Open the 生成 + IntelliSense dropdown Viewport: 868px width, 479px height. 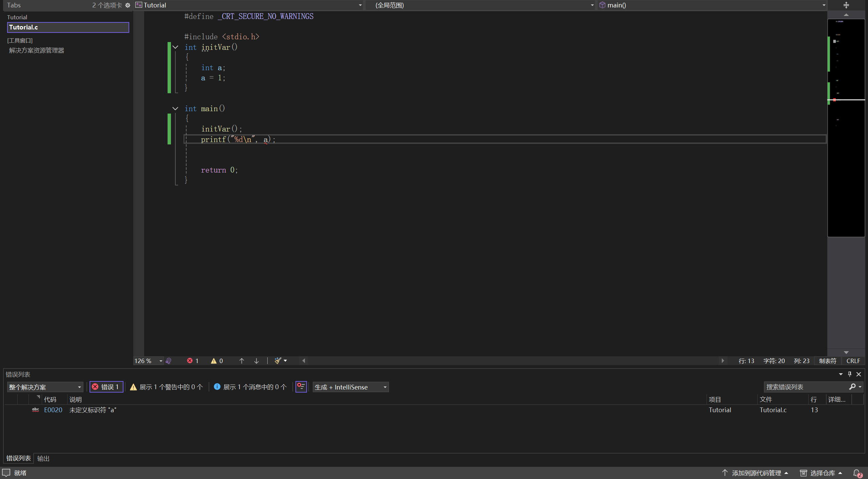(350, 387)
